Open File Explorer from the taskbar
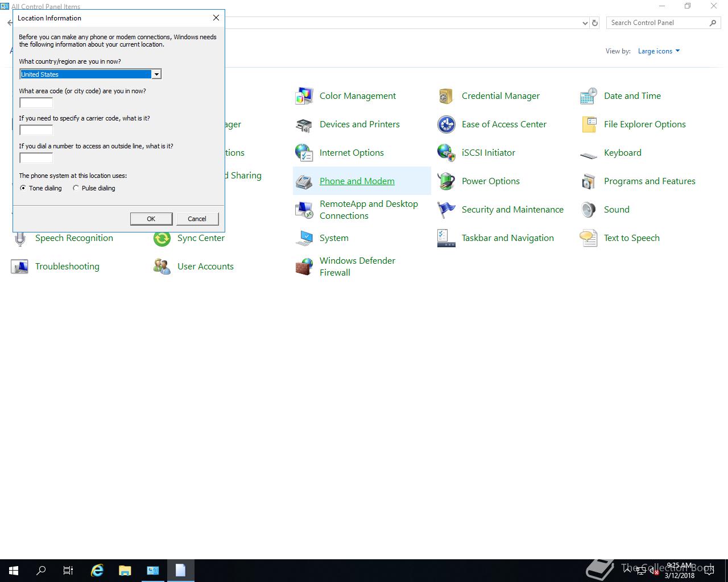The height and width of the screenshot is (582, 728). [x=125, y=571]
